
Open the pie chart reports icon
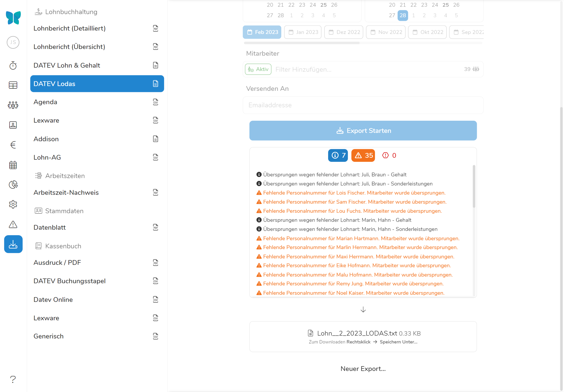13,185
